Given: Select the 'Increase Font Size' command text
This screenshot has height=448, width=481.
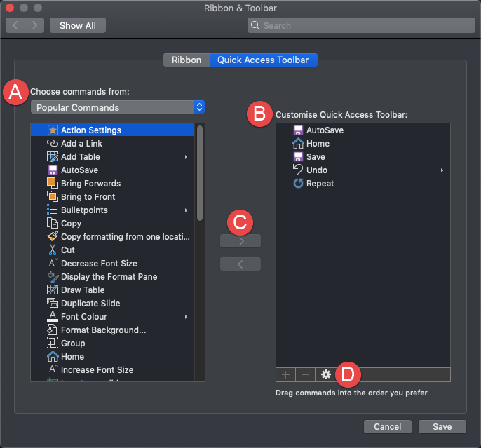Looking at the screenshot, I should click(x=97, y=369).
